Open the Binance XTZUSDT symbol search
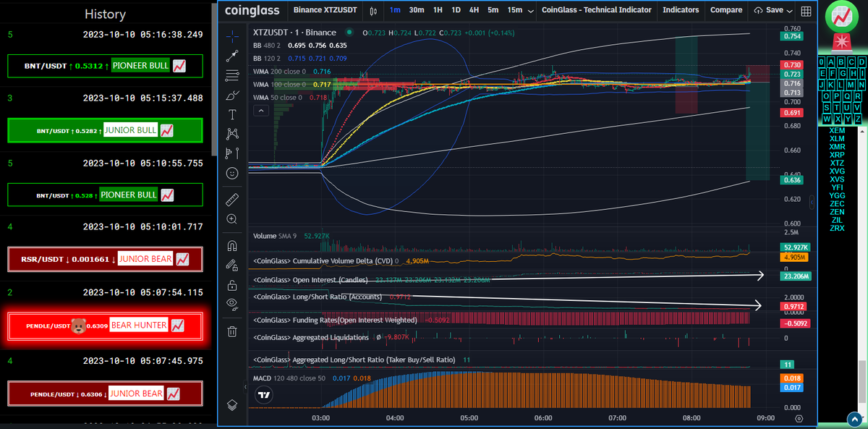 click(325, 10)
